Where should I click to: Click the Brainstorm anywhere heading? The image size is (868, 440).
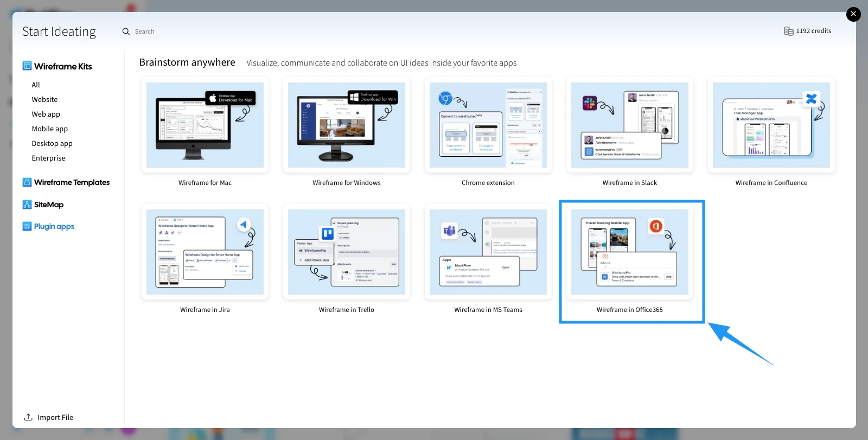click(187, 62)
